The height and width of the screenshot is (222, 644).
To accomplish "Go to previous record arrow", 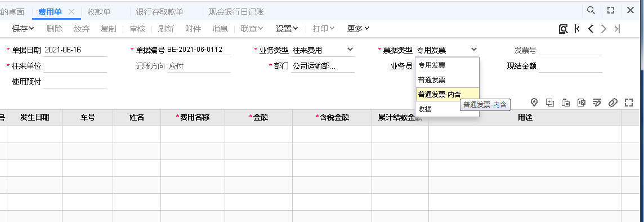I will pos(591,29).
